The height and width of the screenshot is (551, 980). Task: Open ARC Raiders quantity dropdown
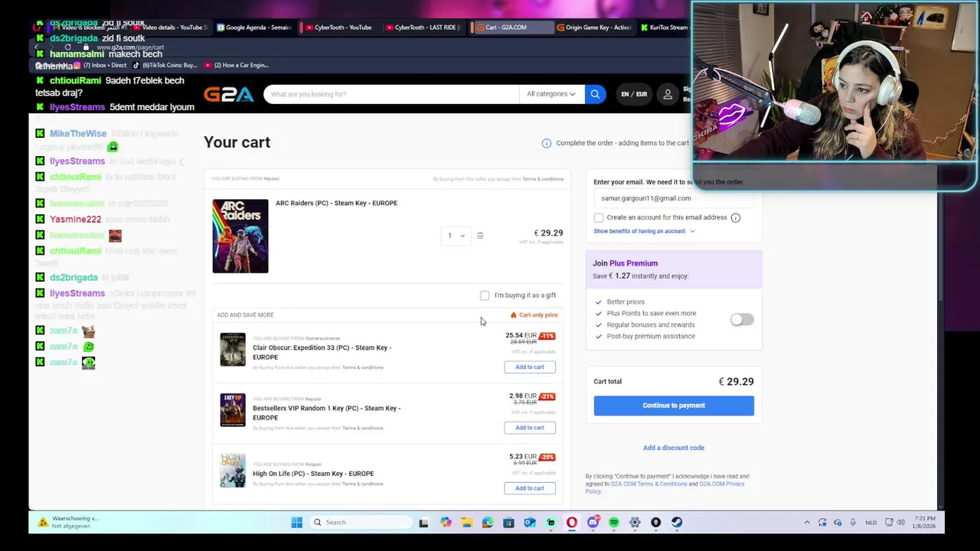(x=456, y=236)
